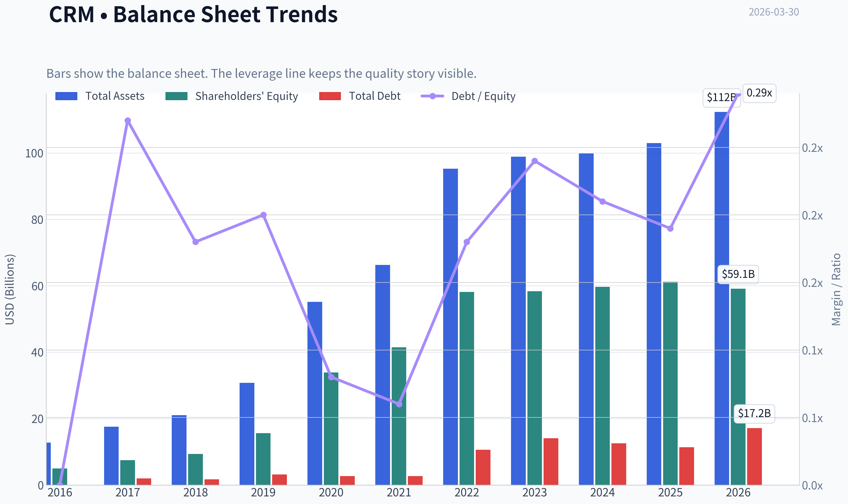Select the 2020 Total Assets blue bar
The width and height of the screenshot is (848, 504).
315,393
